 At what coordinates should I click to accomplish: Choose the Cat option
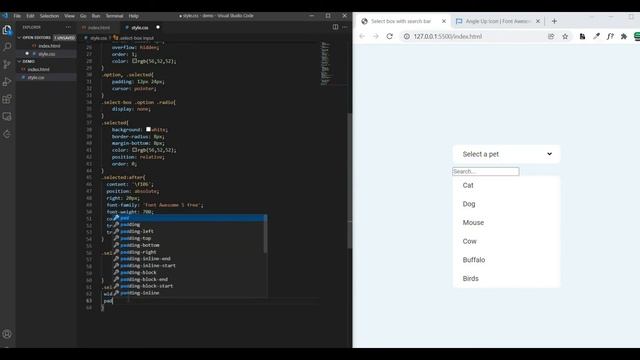[x=506, y=185]
